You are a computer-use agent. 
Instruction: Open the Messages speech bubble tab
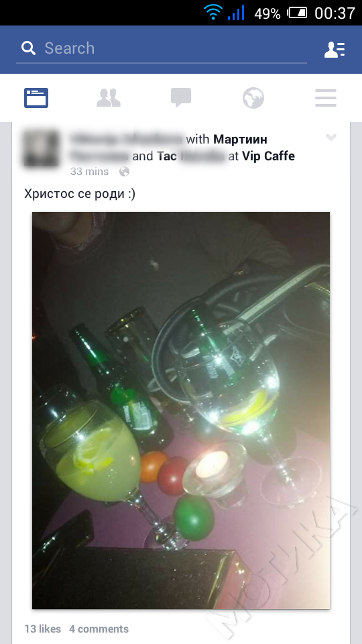(181, 98)
